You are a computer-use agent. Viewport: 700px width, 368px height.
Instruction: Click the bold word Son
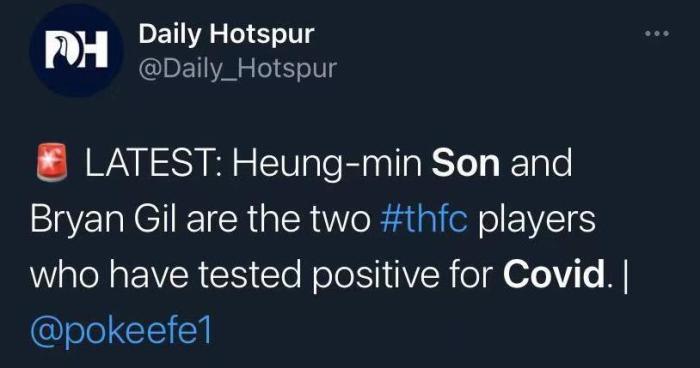point(465,163)
